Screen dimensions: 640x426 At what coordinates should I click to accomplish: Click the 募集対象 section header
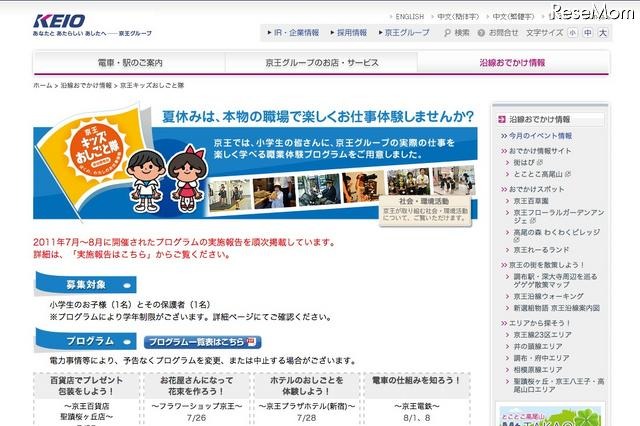(86, 284)
